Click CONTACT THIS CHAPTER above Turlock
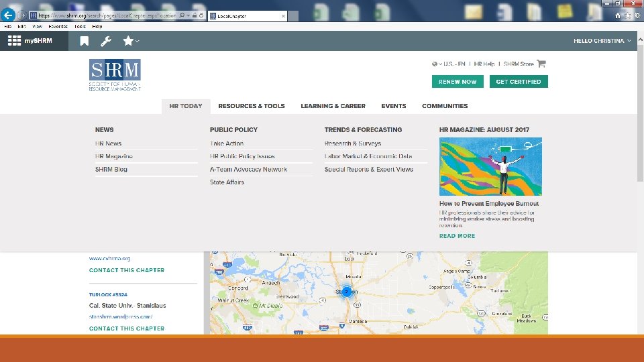Image resolution: width=644 pixels, height=362 pixels. 127,270
